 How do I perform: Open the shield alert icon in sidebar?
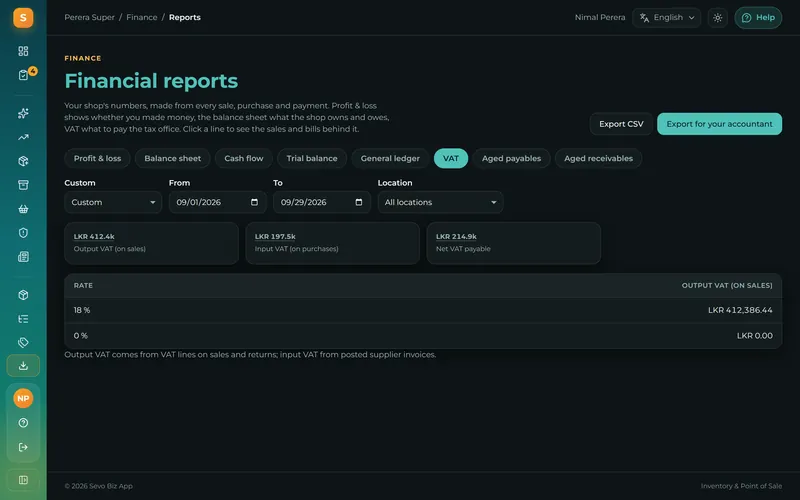(23, 233)
